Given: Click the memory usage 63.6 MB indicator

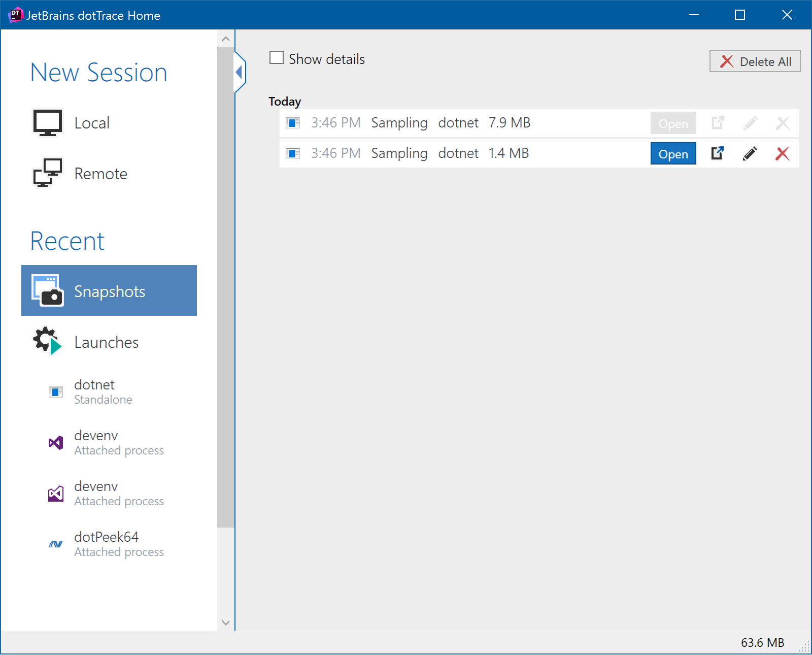Looking at the screenshot, I should (762, 643).
